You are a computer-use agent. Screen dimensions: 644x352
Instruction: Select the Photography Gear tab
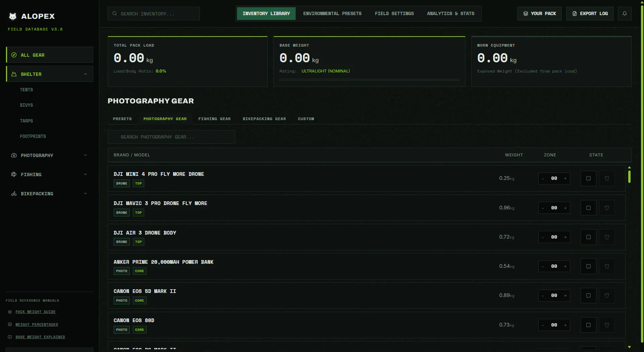point(165,119)
